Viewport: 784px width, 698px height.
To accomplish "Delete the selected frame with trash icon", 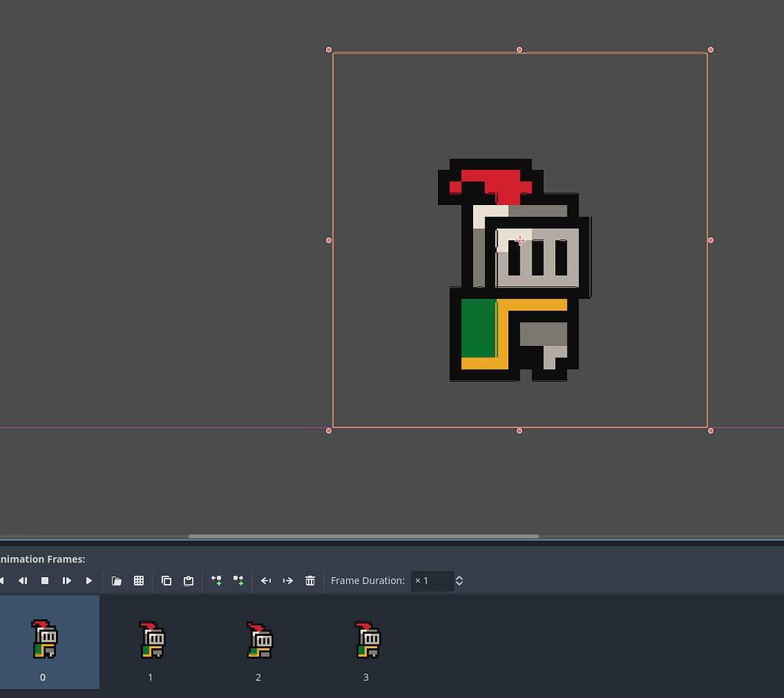I will tap(310, 581).
